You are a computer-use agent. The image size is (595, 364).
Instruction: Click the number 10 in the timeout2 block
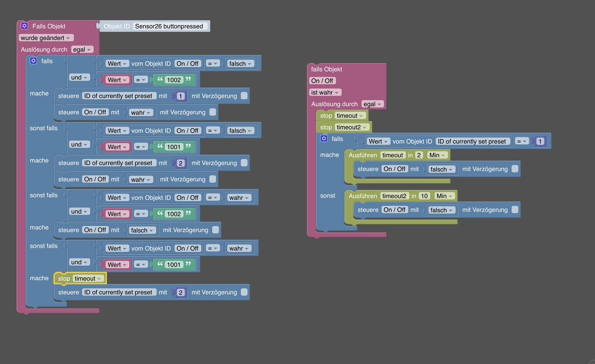click(424, 196)
